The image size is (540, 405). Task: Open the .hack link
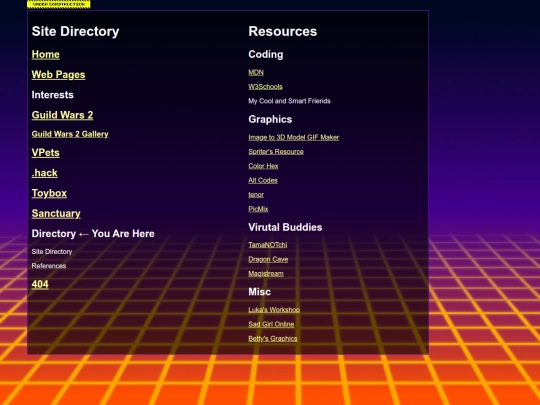[x=44, y=173]
